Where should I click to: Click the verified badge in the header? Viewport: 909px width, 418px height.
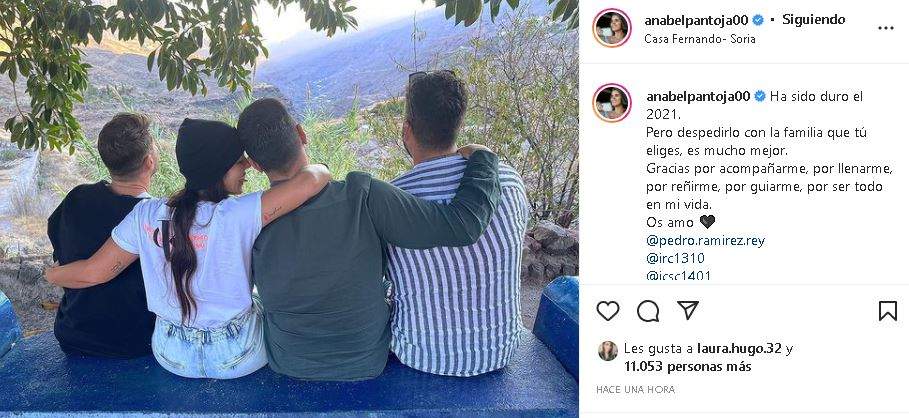tap(757, 20)
